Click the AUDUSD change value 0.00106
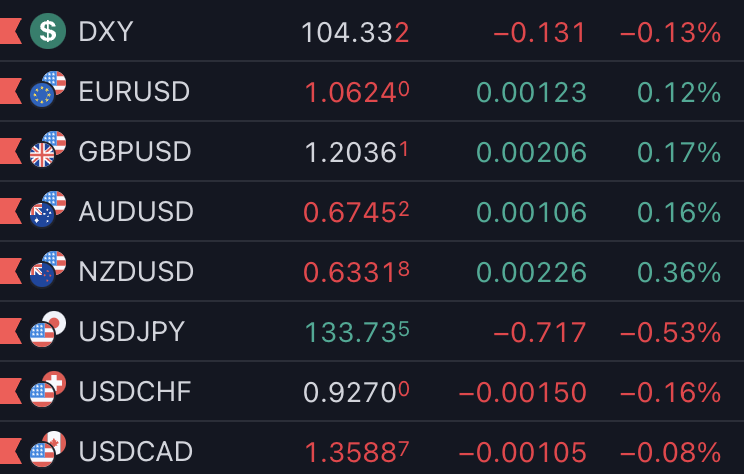The image size is (744, 474). pyautogui.click(x=531, y=212)
